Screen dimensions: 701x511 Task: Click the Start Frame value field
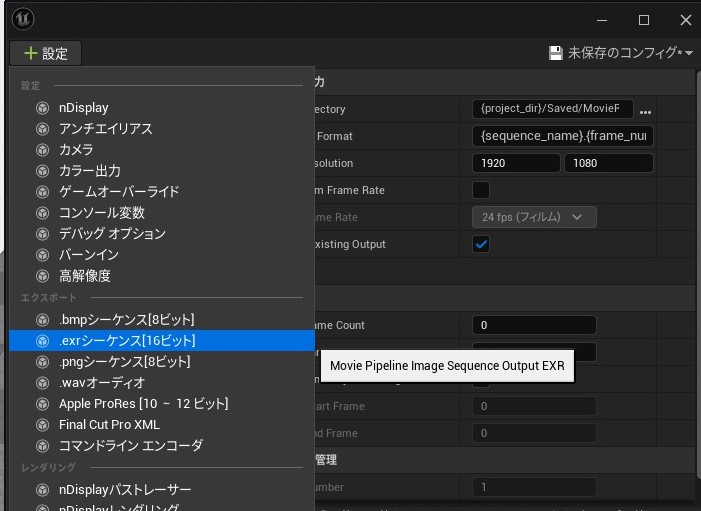pos(534,406)
